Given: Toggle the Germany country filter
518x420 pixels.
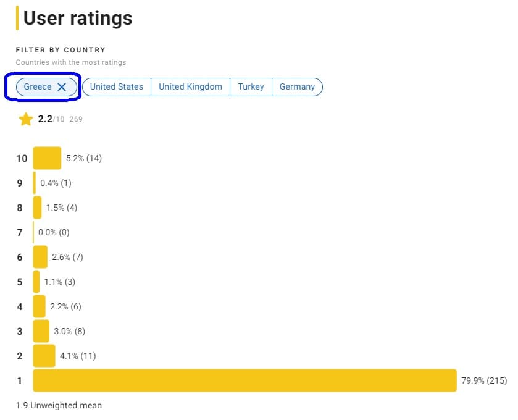Looking at the screenshot, I should point(297,87).
